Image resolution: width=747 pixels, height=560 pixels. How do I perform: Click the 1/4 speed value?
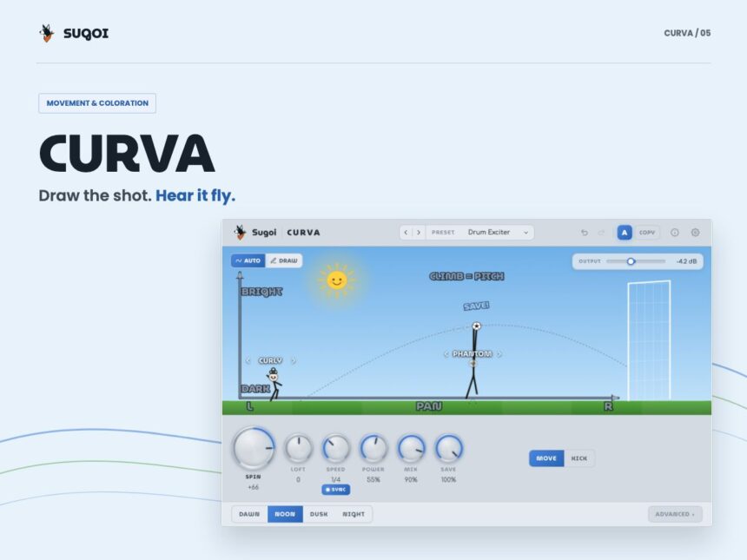pyautogui.click(x=336, y=479)
